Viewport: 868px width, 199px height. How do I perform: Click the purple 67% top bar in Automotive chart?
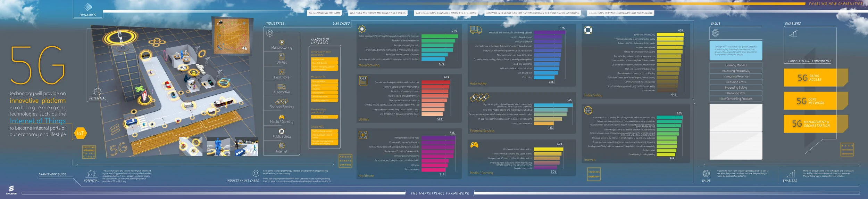click(550, 32)
